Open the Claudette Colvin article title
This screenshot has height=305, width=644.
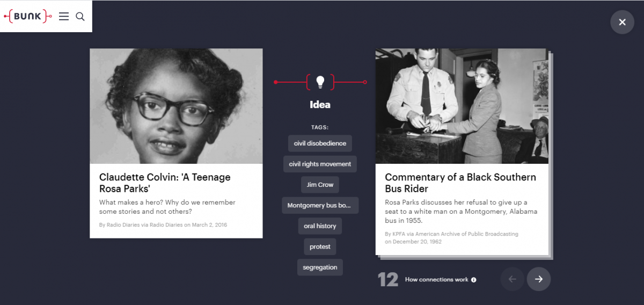(x=165, y=183)
